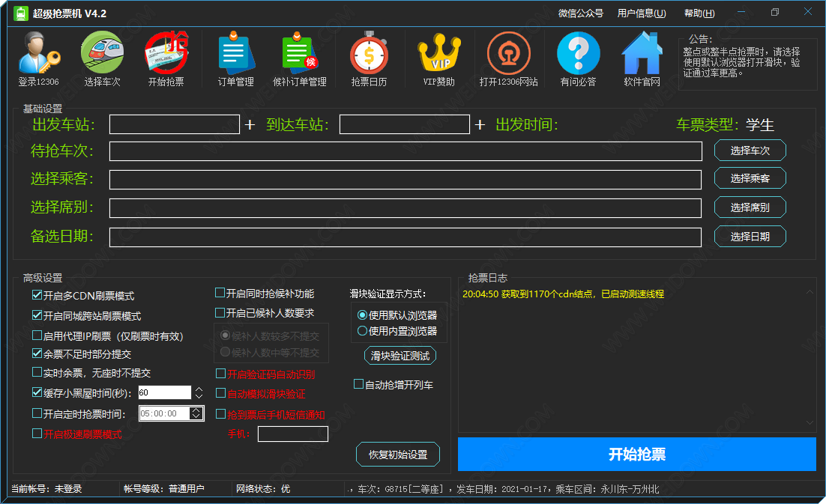Viewport: 826px width, 504px height.
Task: Click the 出发车站 input field
Action: click(x=175, y=124)
